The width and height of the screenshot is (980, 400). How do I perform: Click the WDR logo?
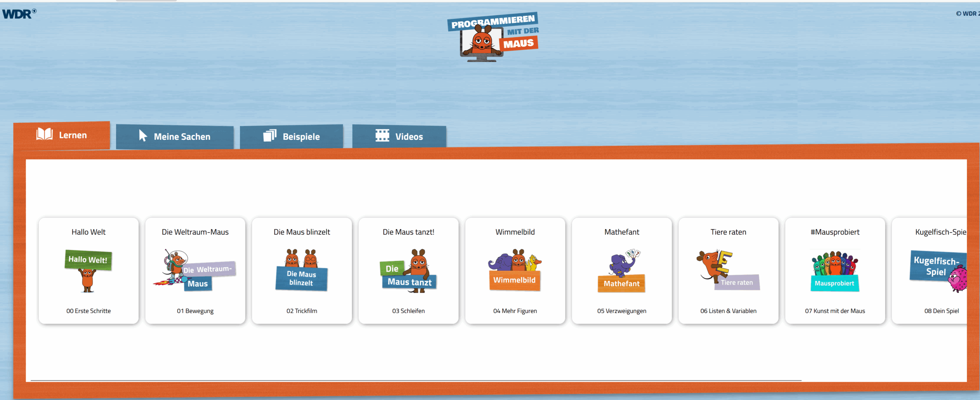pyautogui.click(x=19, y=14)
